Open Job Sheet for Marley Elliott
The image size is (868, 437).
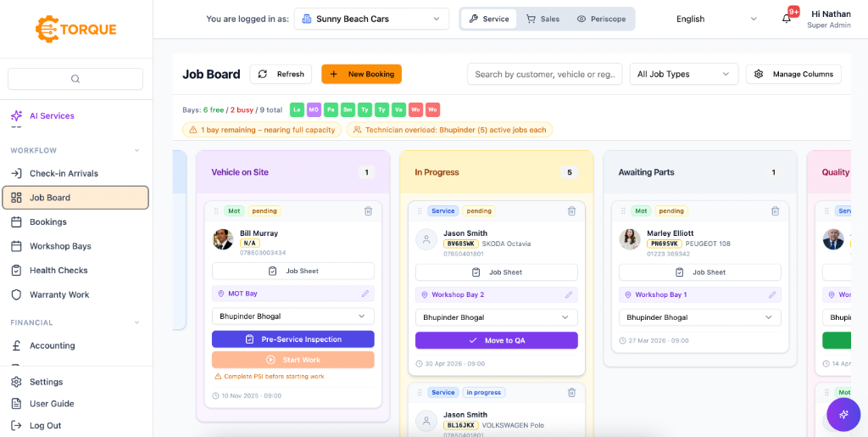coord(699,272)
